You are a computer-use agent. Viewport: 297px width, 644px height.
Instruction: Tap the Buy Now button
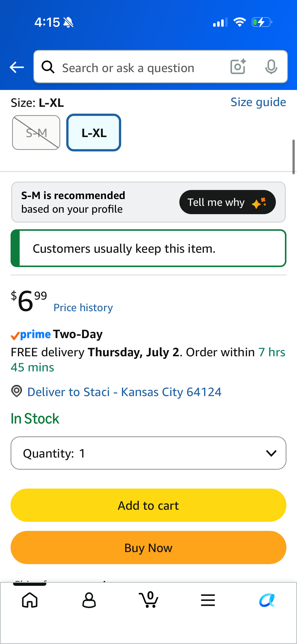point(148,548)
